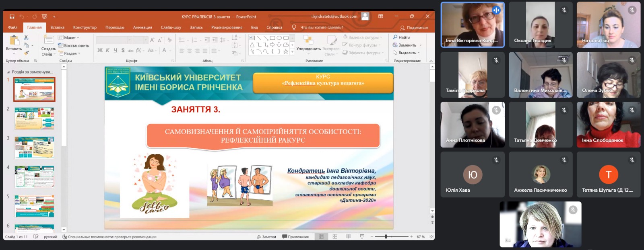Open Reading view from status bar
This screenshot has width=644, height=250.
[x=349, y=237]
